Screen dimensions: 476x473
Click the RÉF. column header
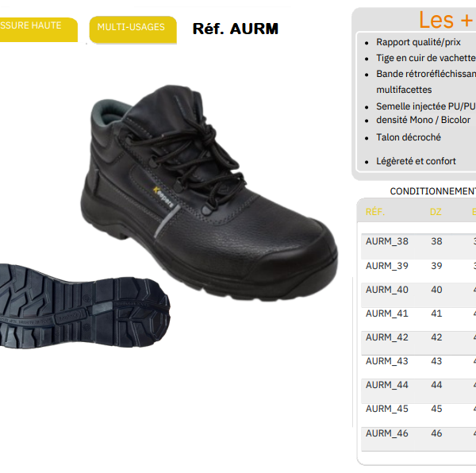pos(375,212)
